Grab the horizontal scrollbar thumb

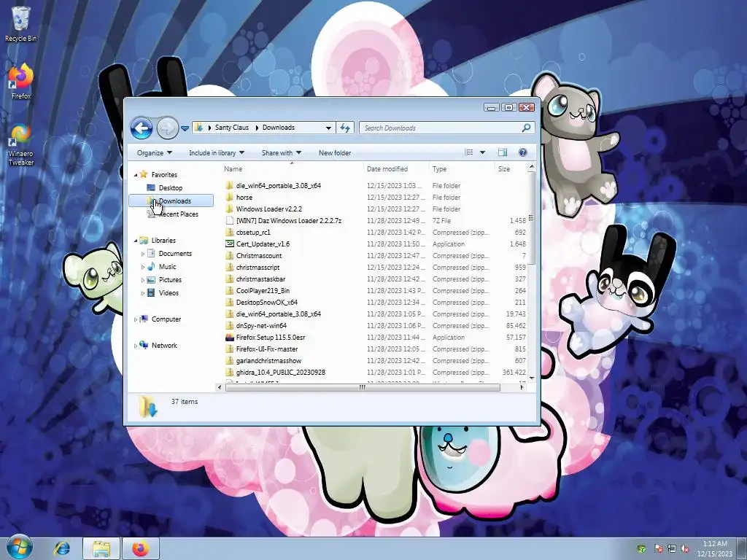[x=362, y=387]
